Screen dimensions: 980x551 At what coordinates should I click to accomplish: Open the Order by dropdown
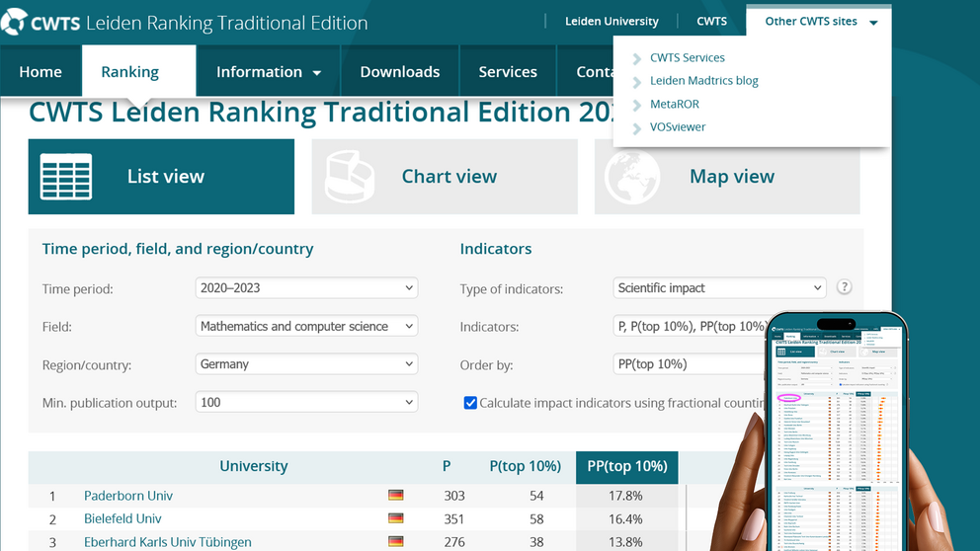[x=690, y=364]
